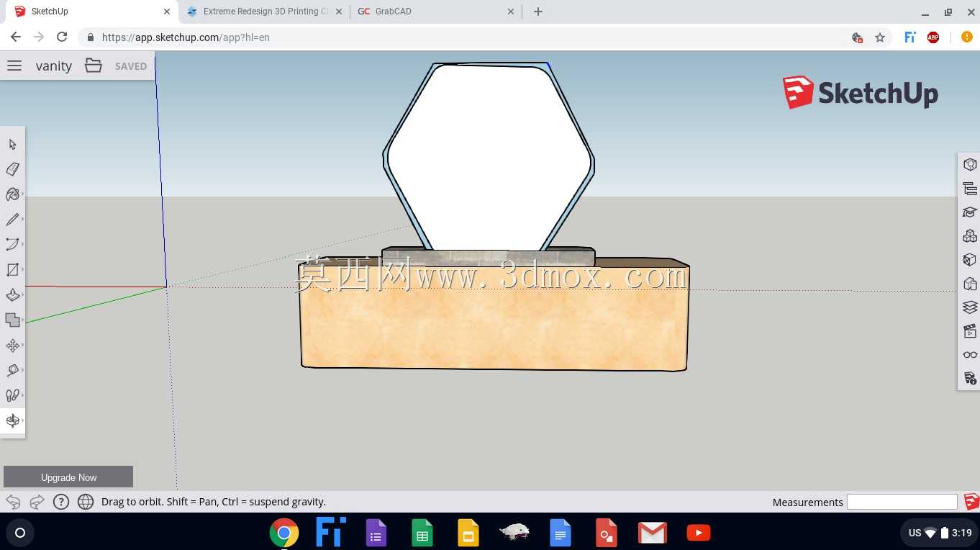Click the Undo arrow
This screenshot has width=980, height=550.
click(13, 502)
